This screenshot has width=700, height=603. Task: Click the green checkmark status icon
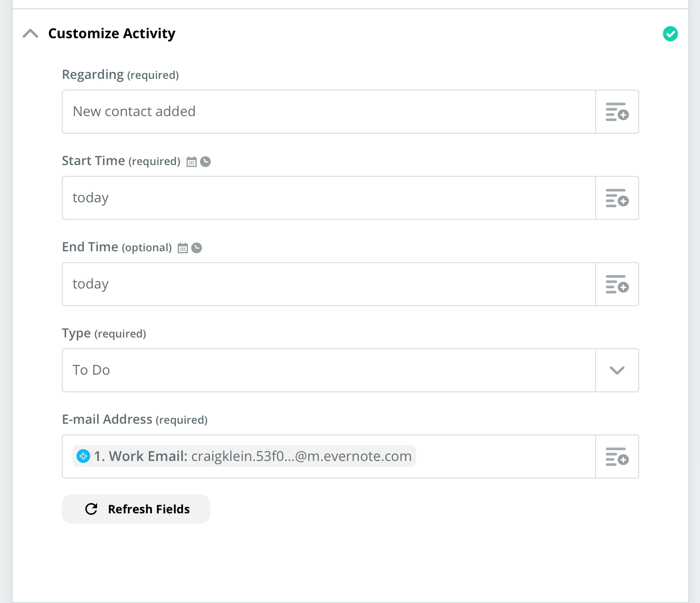pyautogui.click(x=670, y=34)
